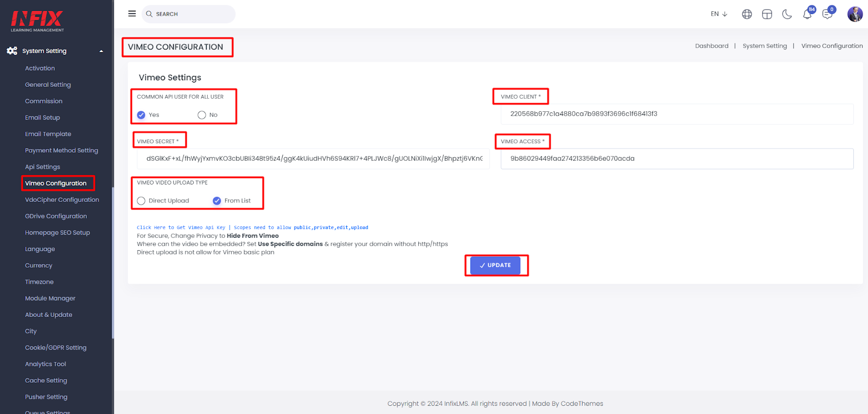The width and height of the screenshot is (868, 414).
Task: Open Activation settings
Action: [x=40, y=68]
